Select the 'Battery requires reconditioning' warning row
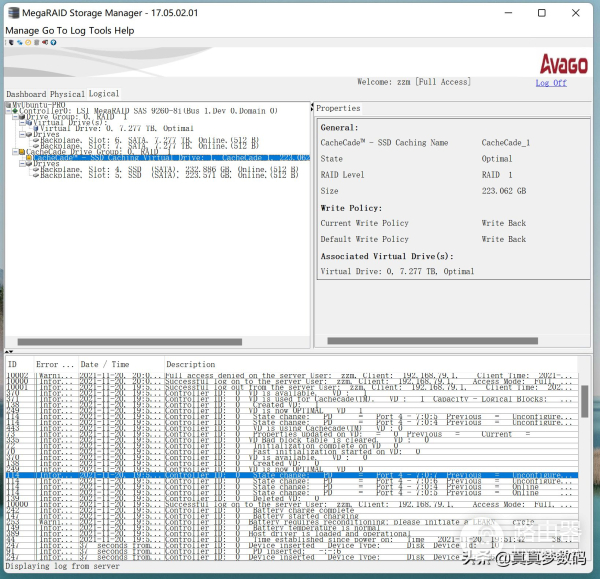 click(292, 522)
